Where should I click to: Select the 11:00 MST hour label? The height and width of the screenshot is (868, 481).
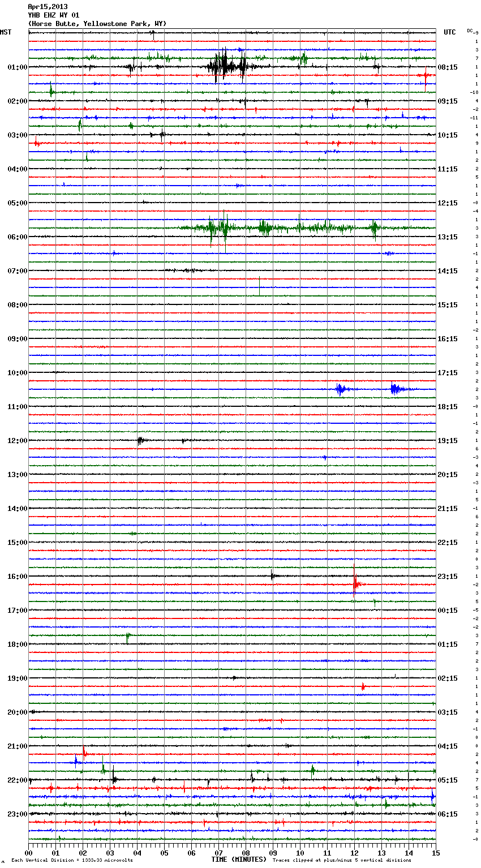(x=18, y=407)
